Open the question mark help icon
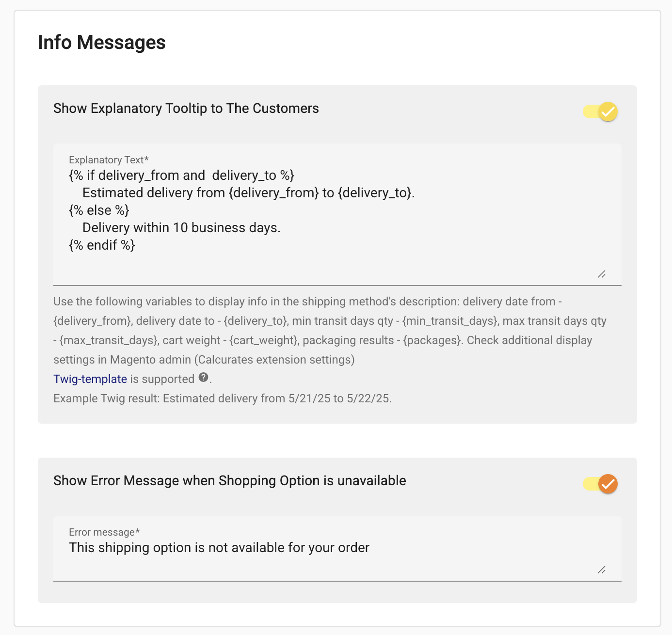This screenshot has width=672, height=635. 204,378
